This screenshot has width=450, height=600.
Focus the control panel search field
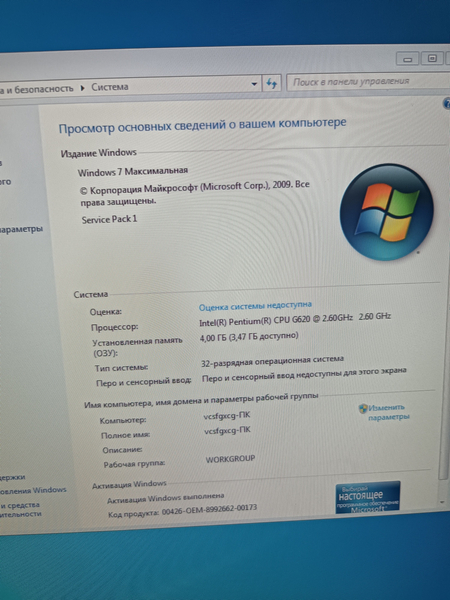point(368,82)
